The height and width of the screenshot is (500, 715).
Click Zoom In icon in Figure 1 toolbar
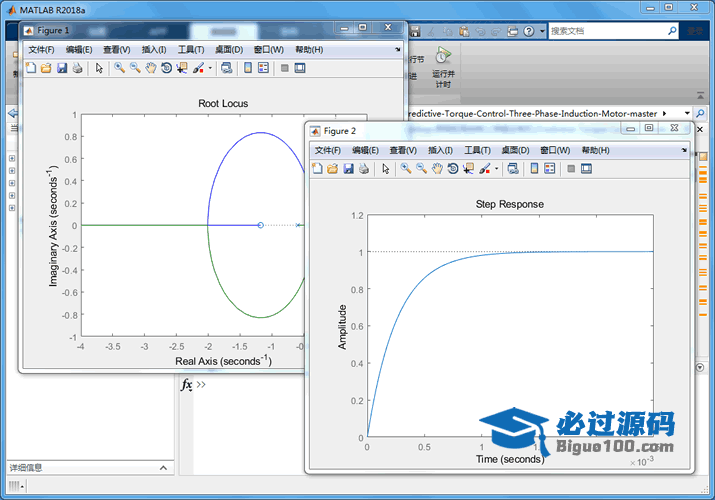(x=119, y=68)
